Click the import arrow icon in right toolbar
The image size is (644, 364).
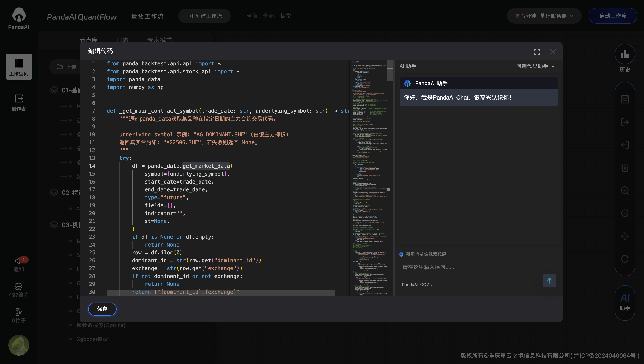[625, 145]
